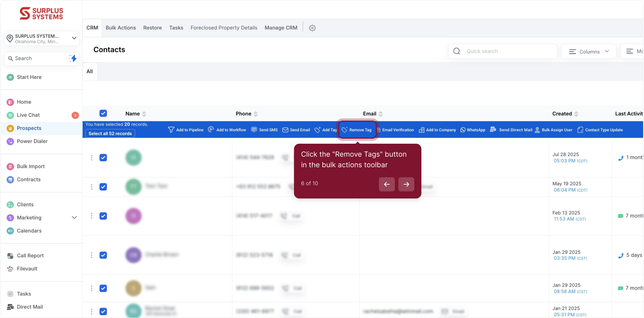The image size is (644, 318).
Task: Uncheck the Feb 13 2025 contact row
Action: click(x=103, y=216)
